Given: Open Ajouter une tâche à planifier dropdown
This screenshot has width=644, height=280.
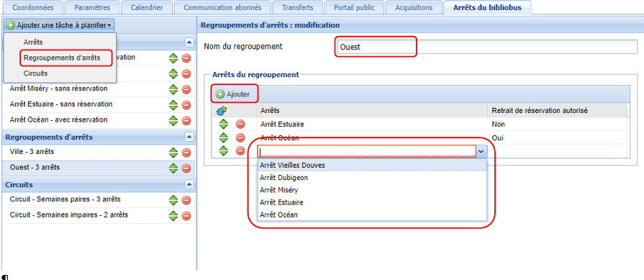Looking at the screenshot, I should pos(59,25).
